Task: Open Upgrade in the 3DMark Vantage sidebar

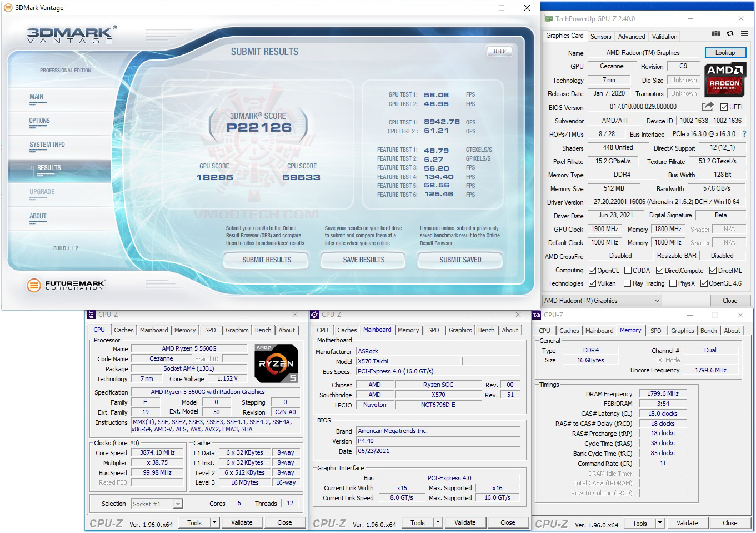Action: point(42,192)
